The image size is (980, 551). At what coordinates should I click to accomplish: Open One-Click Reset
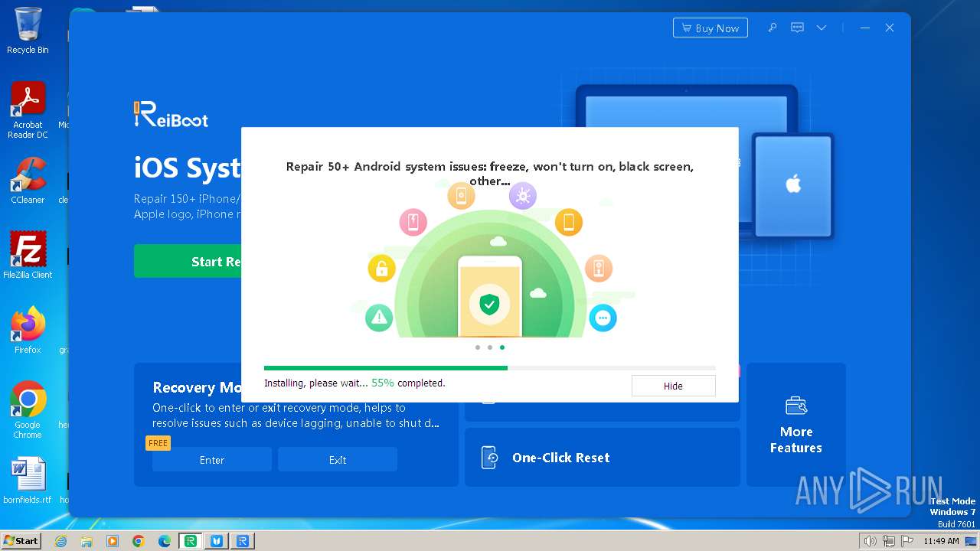point(603,458)
